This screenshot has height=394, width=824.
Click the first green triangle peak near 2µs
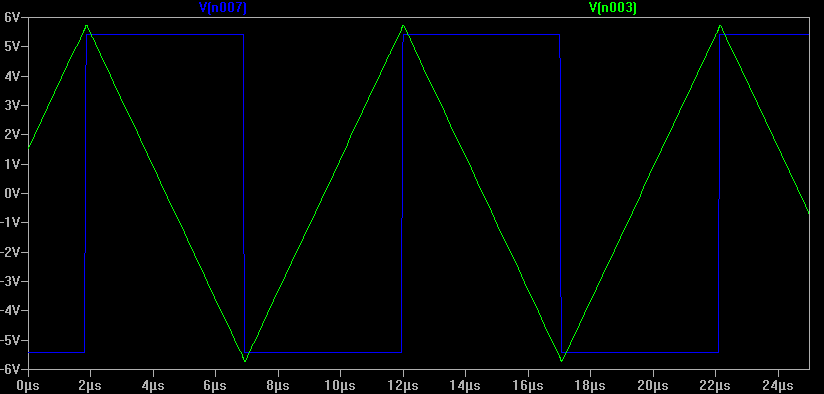[x=87, y=26]
